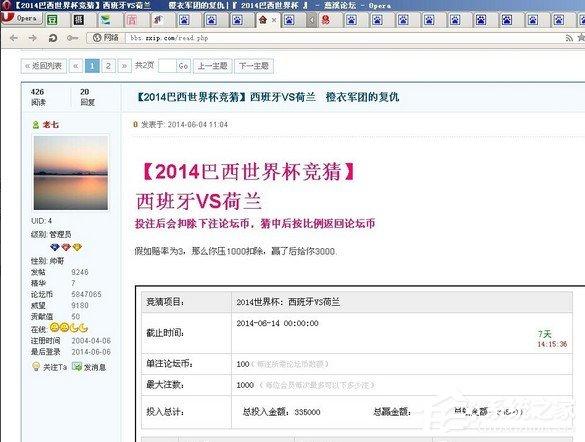Image resolution: width=585 pixels, height=442 pixels.
Task: Switch to the tab with pink icon
Action: click(132, 20)
